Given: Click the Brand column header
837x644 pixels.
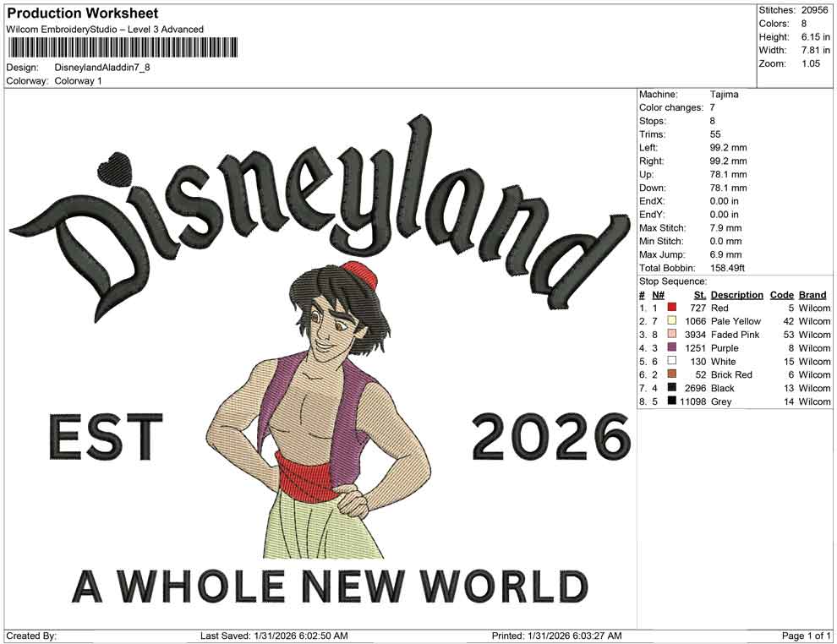Looking at the screenshot, I should 812,294.
